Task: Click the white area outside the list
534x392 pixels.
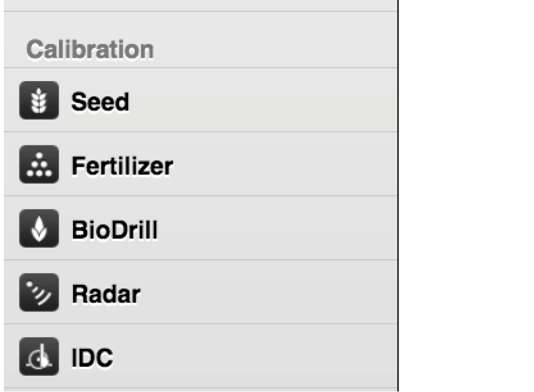Action: pyautogui.click(x=466, y=196)
